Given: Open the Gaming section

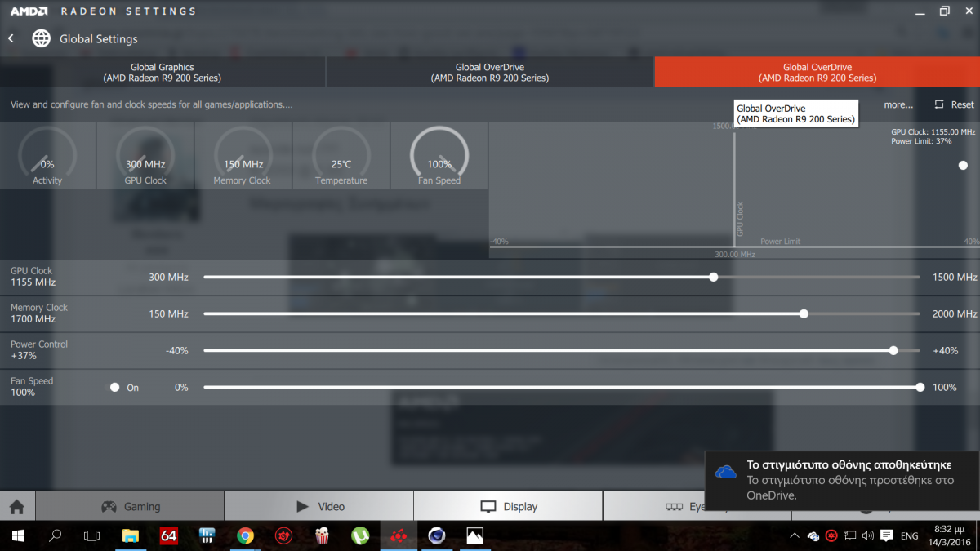Looking at the screenshot, I should [x=131, y=507].
